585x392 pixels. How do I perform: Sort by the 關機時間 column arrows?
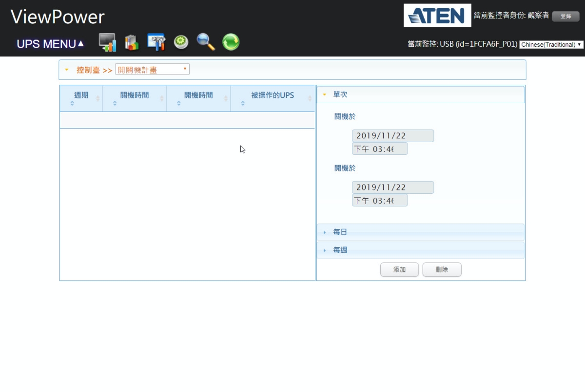click(x=115, y=103)
